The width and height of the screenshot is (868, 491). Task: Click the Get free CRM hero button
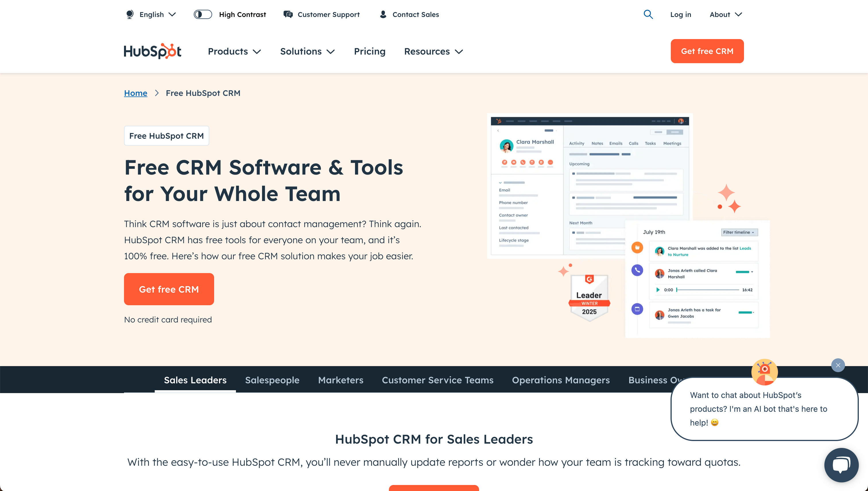[169, 289]
